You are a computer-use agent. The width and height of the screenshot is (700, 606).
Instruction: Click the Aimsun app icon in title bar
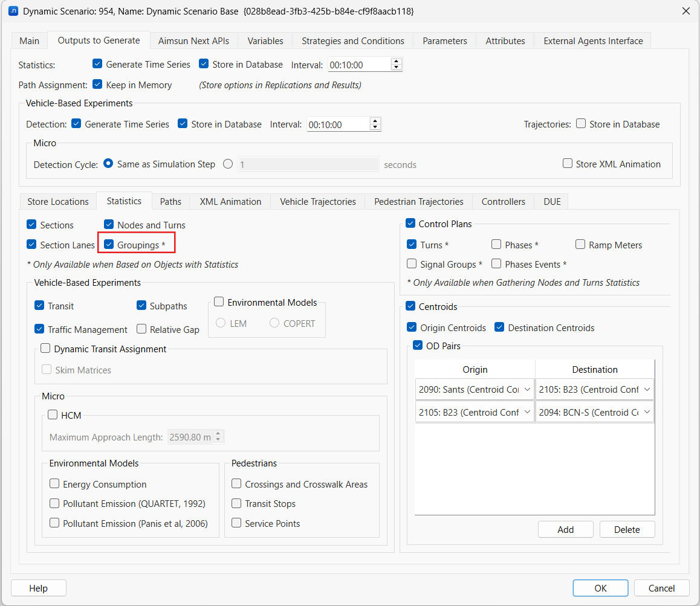[13, 11]
